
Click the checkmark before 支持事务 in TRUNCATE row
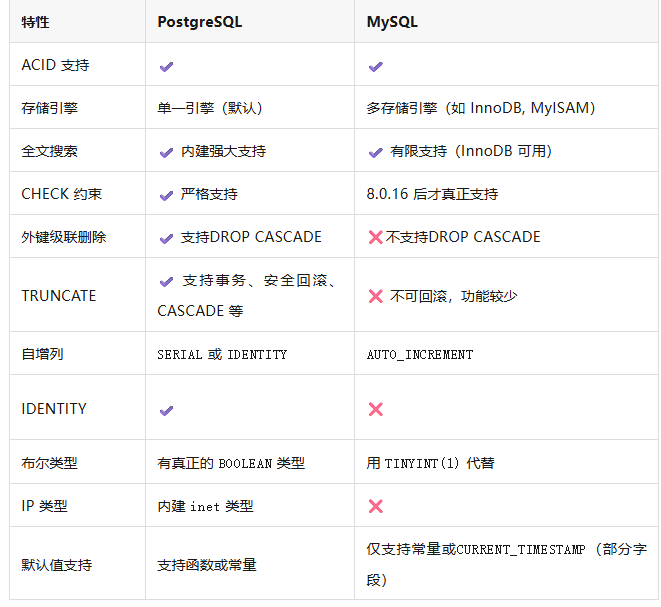coord(166,282)
